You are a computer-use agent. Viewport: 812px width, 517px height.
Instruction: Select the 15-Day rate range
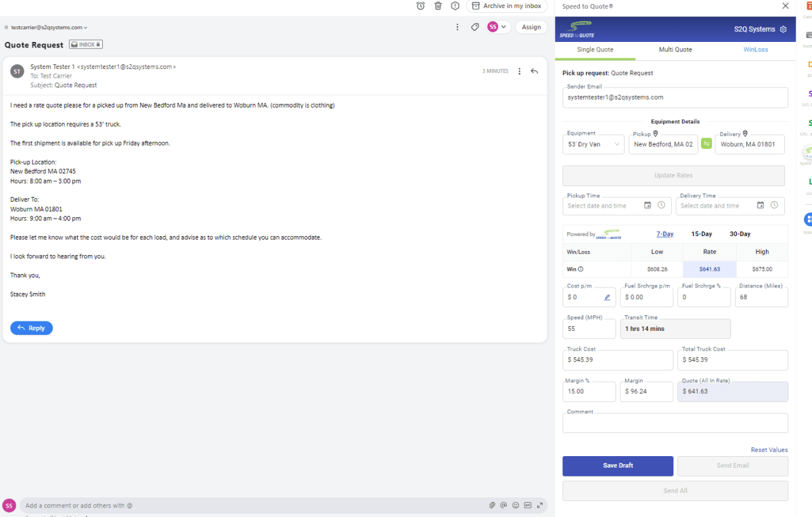701,234
